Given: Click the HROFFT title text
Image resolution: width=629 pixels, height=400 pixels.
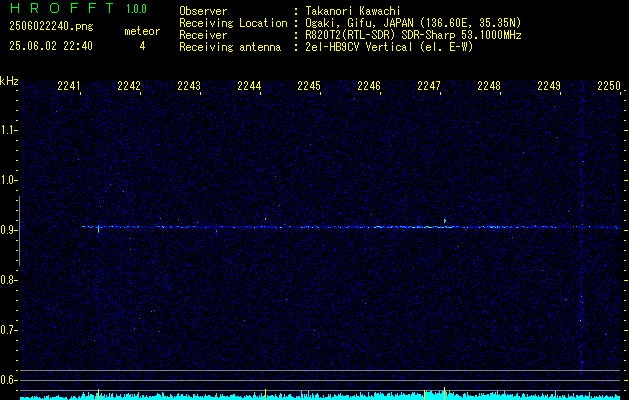Looking at the screenshot, I should [62, 8].
